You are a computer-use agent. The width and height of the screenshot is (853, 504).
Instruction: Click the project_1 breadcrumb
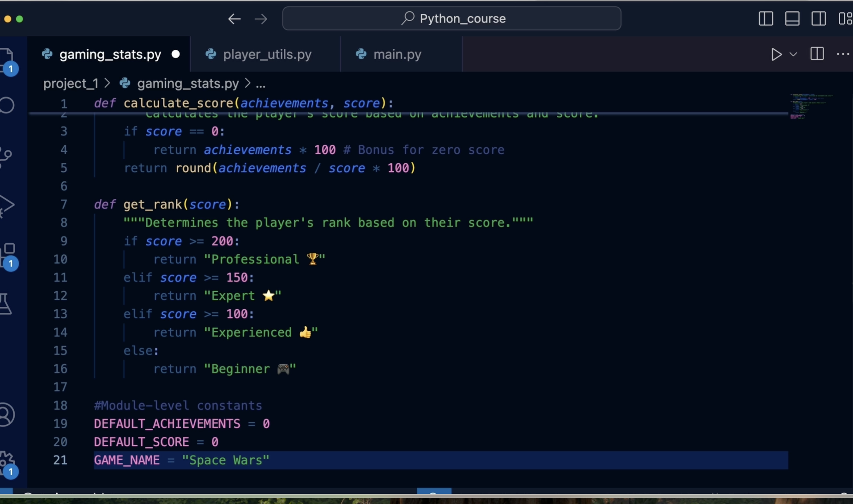pos(71,84)
